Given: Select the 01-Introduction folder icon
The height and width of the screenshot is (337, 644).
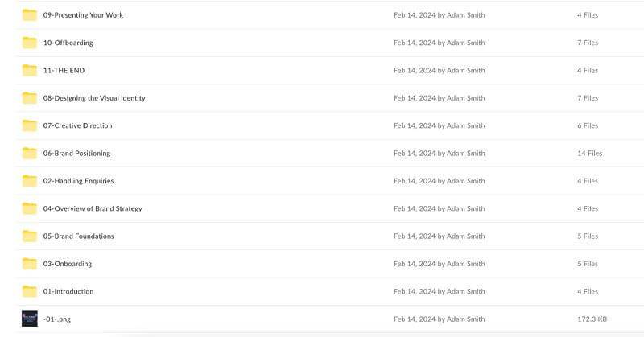Looking at the screenshot, I should pyautogui.click(x=29, y=291).
